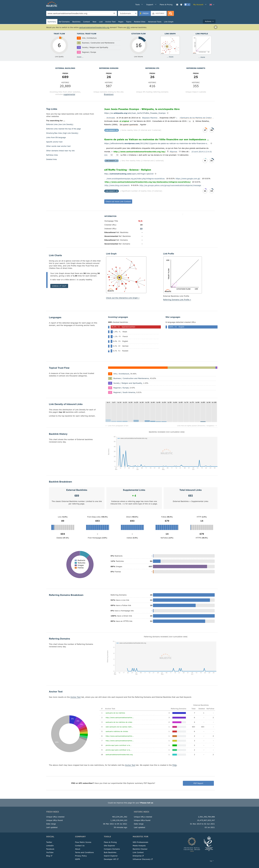
Task: Click the purple Society / Religion score badge
Action: click(79, 47)
